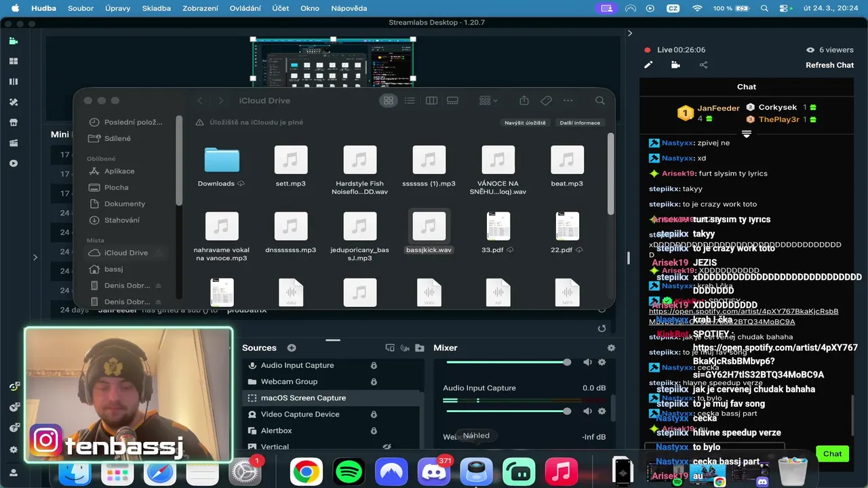
Task: Open the Themes brush icon in sidebar
Action: coord(13,102)
